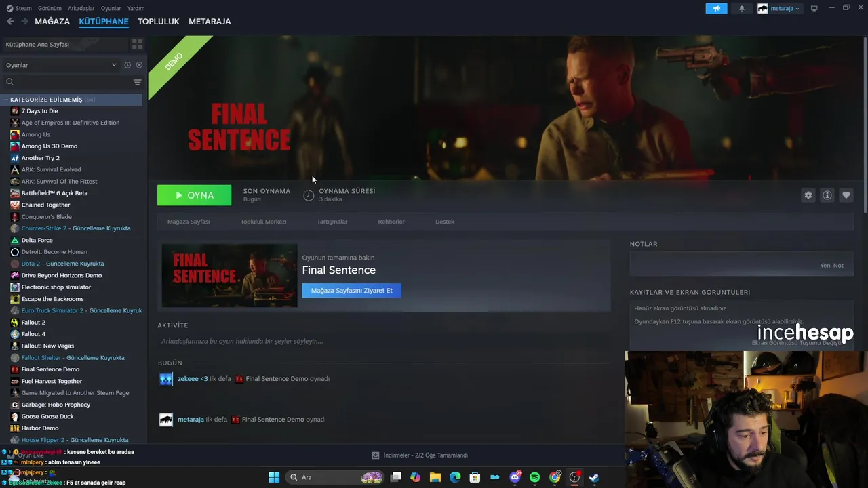868x488 pixels.
Task: Click the Battlefield 6 Açık Beta icon
Action: 15,193
